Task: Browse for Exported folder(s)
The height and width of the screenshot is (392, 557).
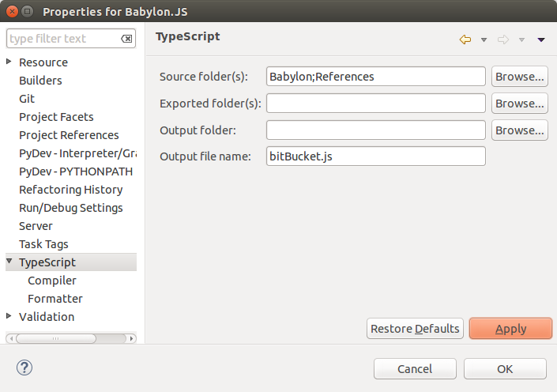Action: [520, 103]
